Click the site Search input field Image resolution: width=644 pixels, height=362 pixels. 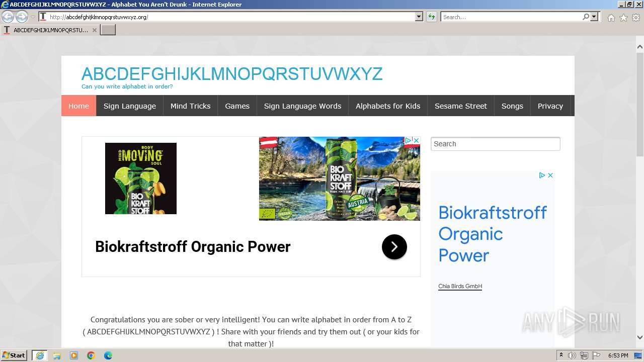tap(496, 144)
